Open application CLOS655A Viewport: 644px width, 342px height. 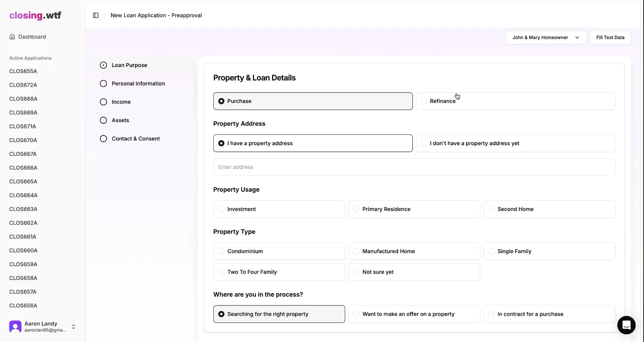[23, 71]
